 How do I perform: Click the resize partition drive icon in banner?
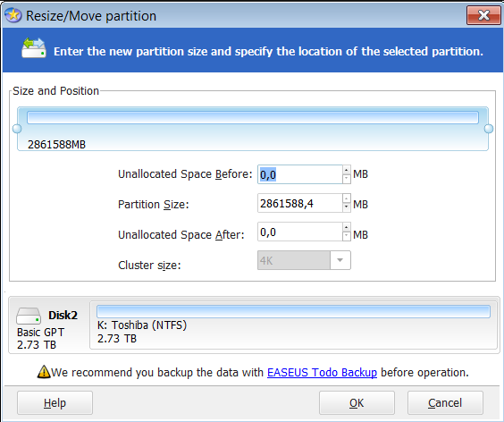pyautogui.click(x=34, y=48)
